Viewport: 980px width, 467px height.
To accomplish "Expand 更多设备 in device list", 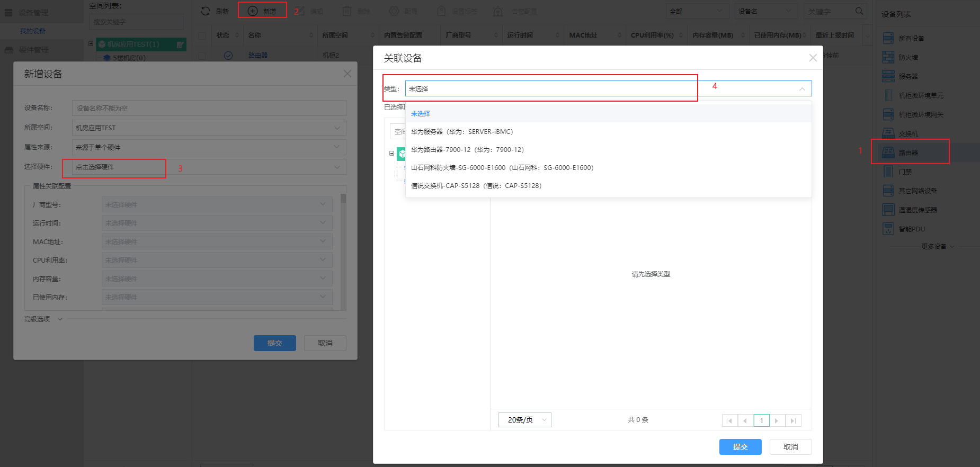I will 938,246.
